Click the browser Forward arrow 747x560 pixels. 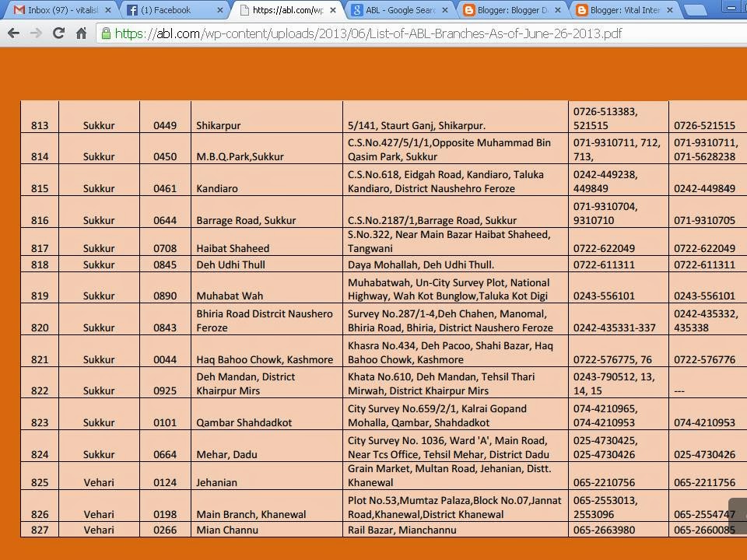[37, 33]
